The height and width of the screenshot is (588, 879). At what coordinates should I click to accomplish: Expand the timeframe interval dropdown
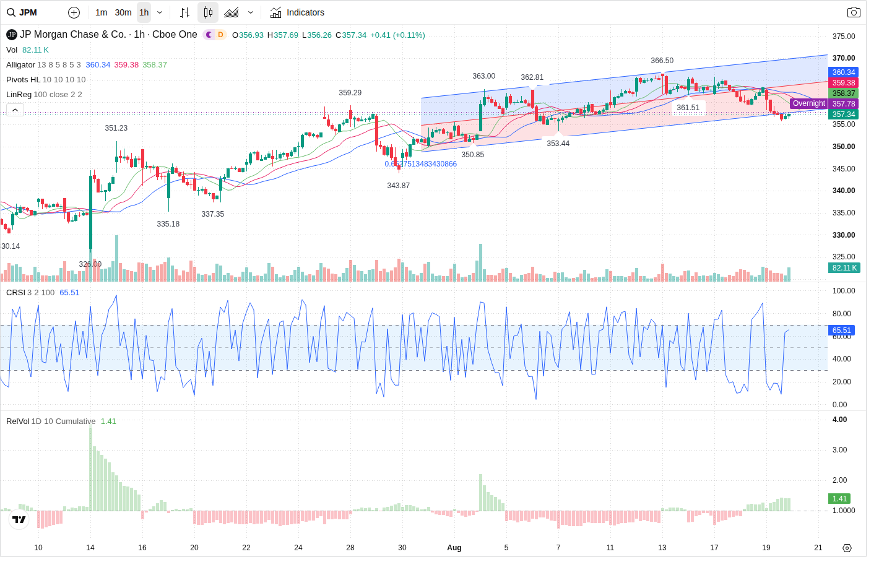[x=160, y=12]
